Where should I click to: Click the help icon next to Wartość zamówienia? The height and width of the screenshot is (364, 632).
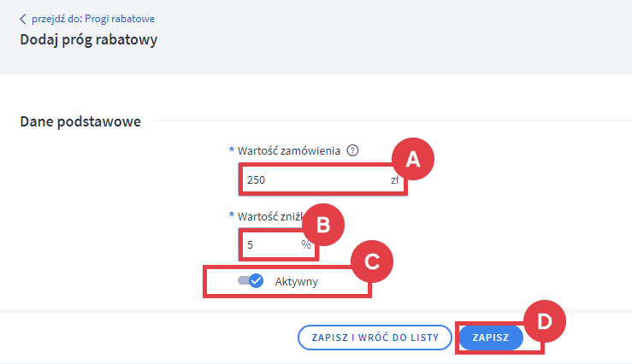pos(352,150)
